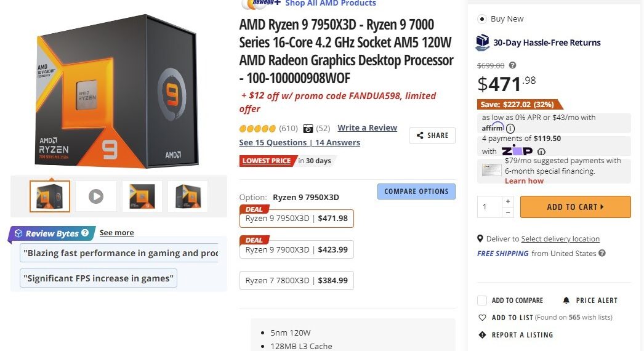The width and height of the screenshot is (644, 351).
Task: Select the Buy New radio button
Action: [x=481, y=19]
